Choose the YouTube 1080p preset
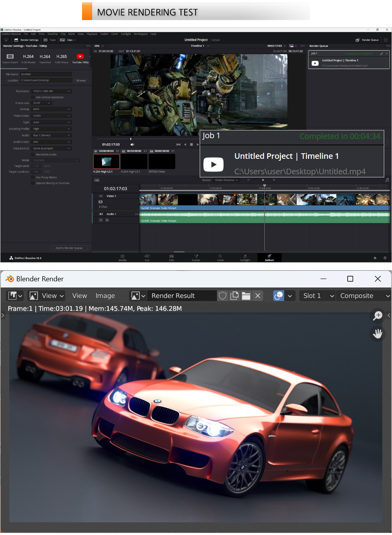The width and height of the screenshot is (392, 535). click(80, 58)
